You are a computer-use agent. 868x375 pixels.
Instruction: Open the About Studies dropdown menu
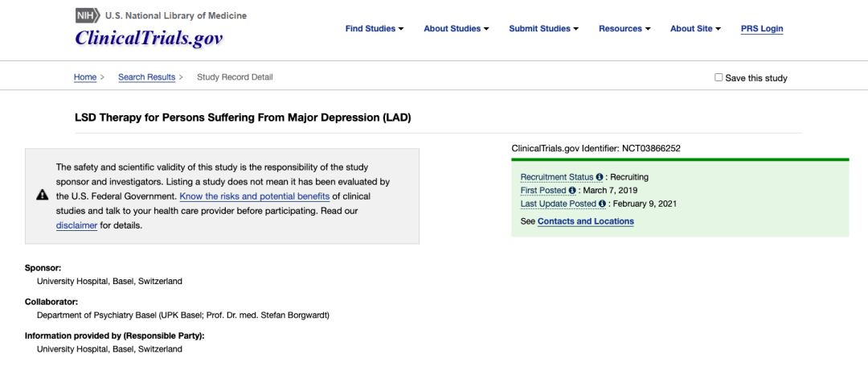[x=457, y=29]
